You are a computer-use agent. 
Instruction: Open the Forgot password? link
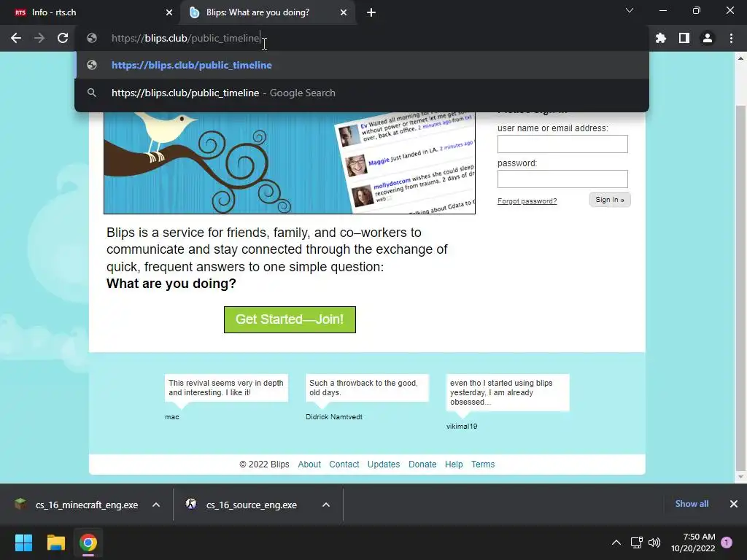tap(527, 201)
